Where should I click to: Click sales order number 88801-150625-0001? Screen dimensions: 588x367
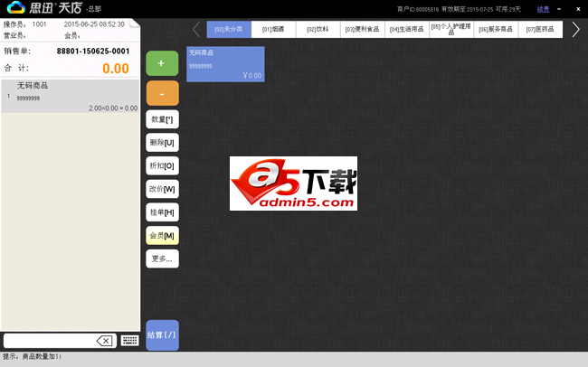point(93,52)
